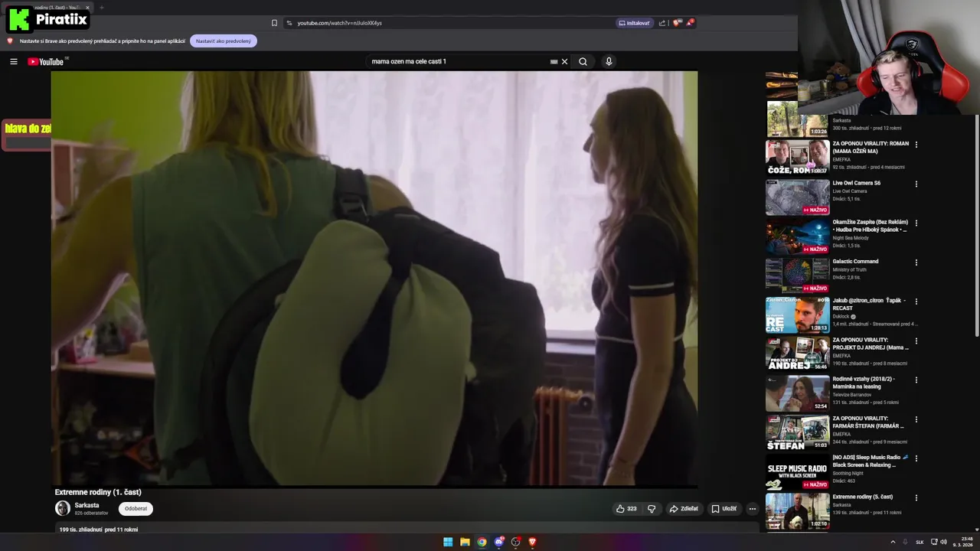Open more actions via the three-dot button under the video
This screenshot has height=551, width=980.
[753, 508]
